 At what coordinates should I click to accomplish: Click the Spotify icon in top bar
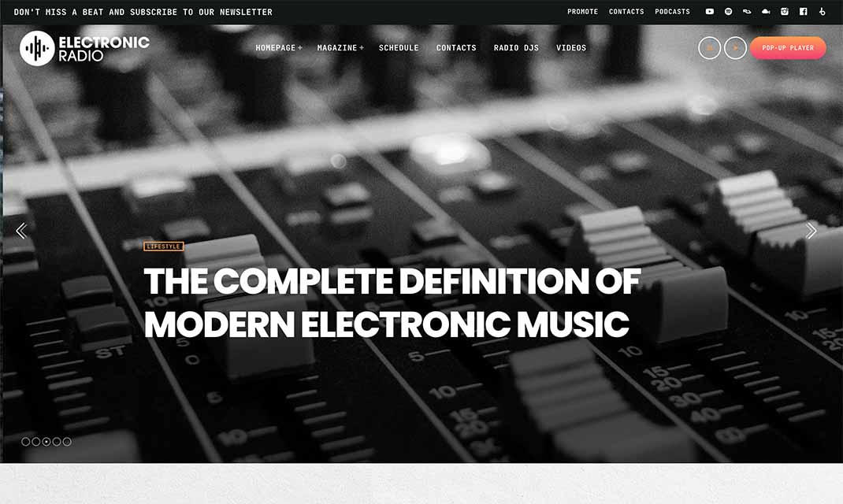(x=728, y=12)
